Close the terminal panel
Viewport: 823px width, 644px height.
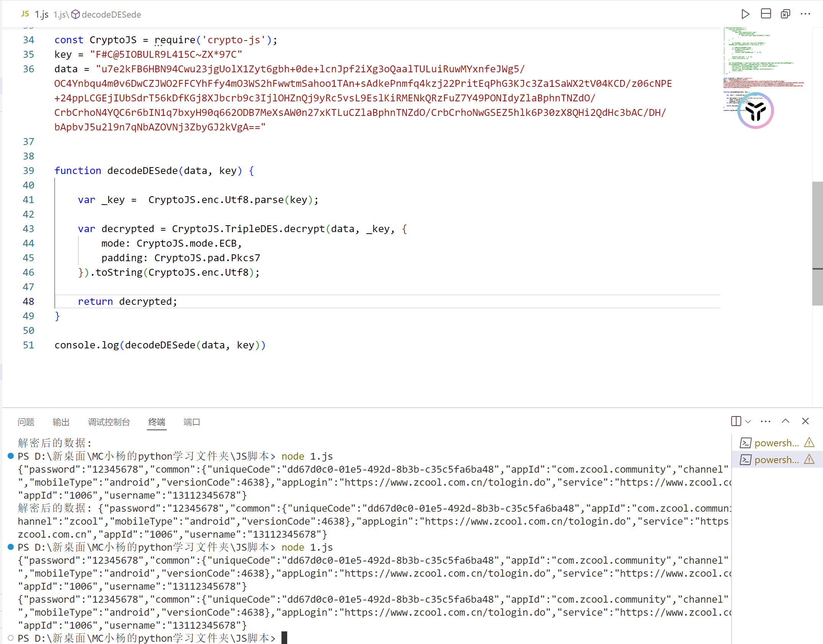pos(805,421)
